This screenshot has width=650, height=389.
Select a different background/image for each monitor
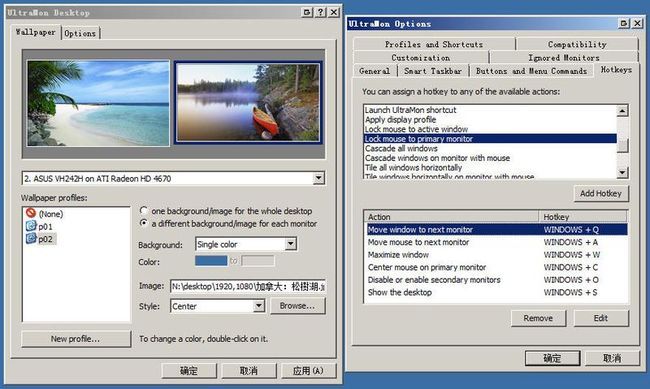tap(143, 223)
